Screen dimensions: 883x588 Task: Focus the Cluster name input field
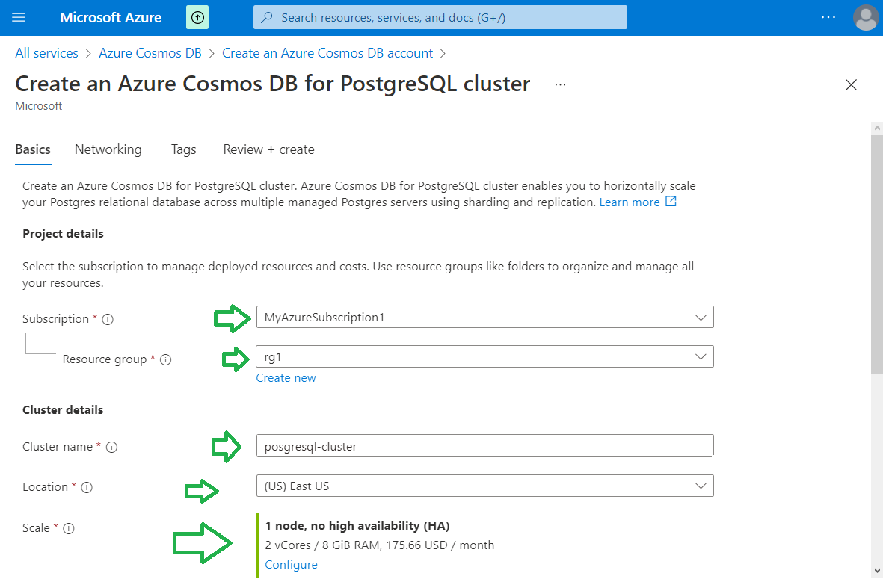[484, 445]
